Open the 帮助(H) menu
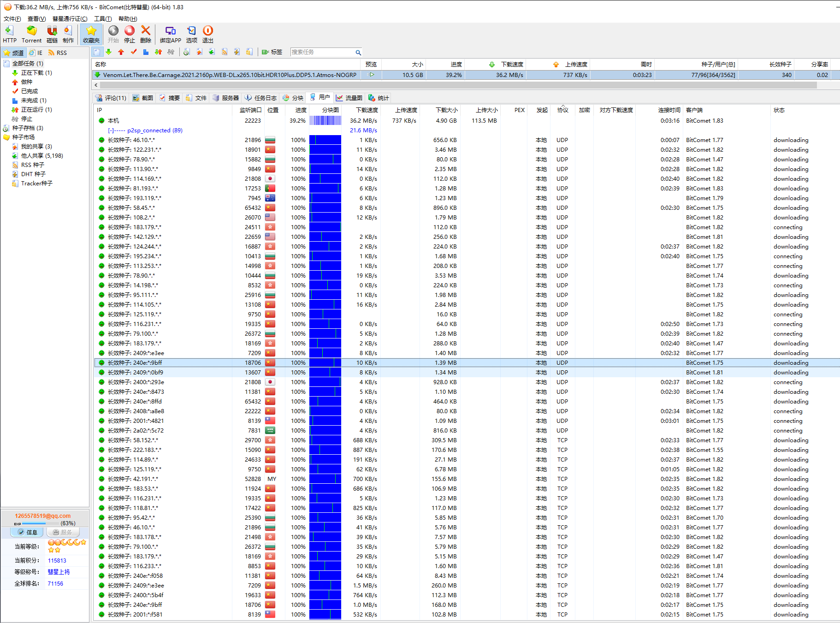 (128, 19)
